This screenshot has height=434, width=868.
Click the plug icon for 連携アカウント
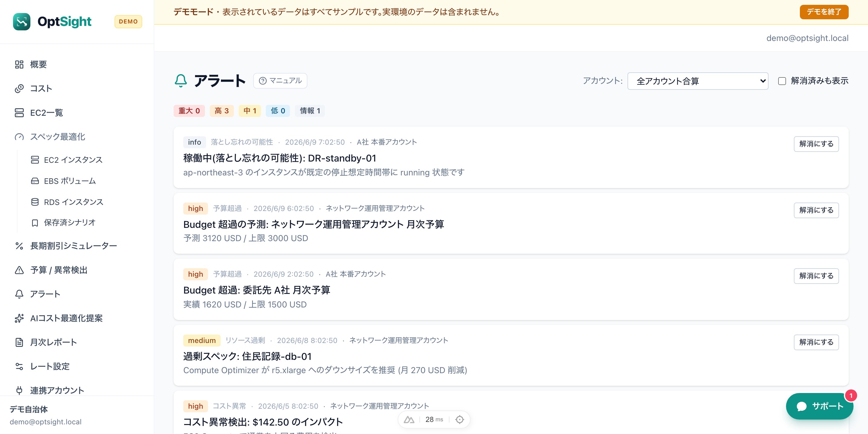[19, 390]
